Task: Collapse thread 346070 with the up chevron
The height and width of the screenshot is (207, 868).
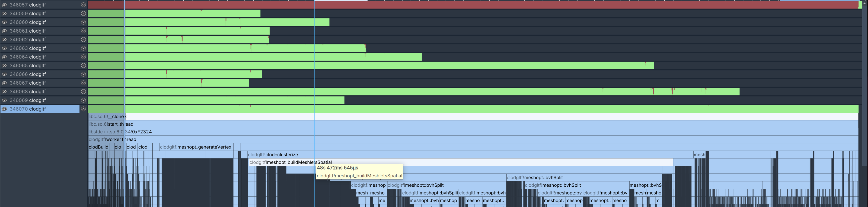Action: 83,109
